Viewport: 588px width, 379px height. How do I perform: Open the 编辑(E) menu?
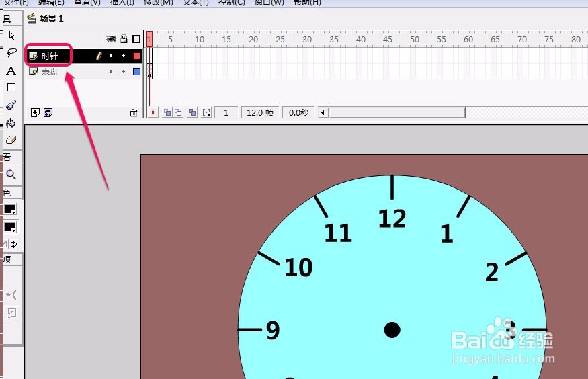coord(51,2)
